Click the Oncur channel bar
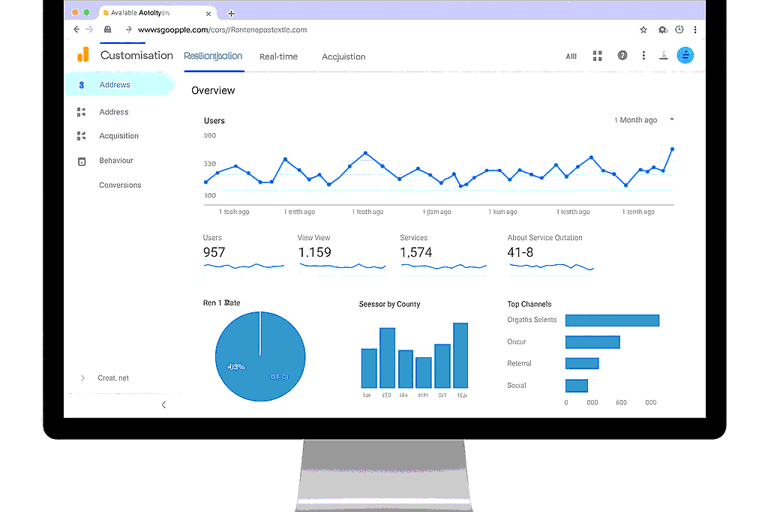The image size is (768, 512). click(x=593, y=342)
